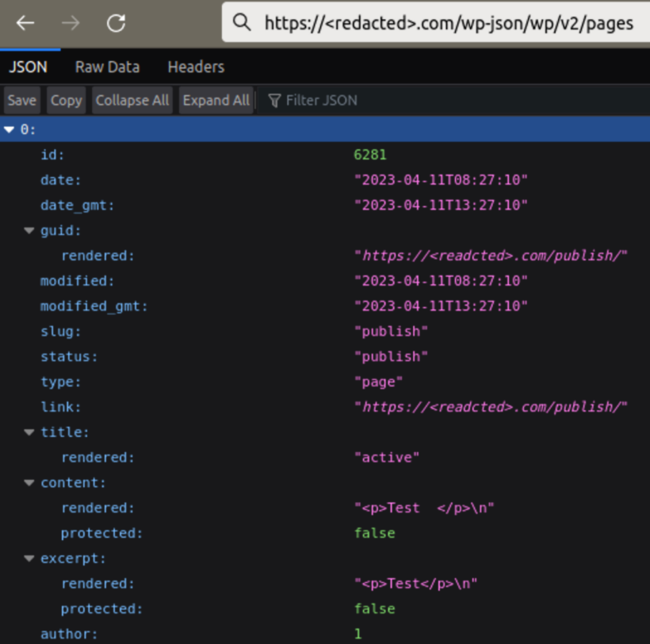Collapse the title entry's disclosure triangle

[29, 432]
